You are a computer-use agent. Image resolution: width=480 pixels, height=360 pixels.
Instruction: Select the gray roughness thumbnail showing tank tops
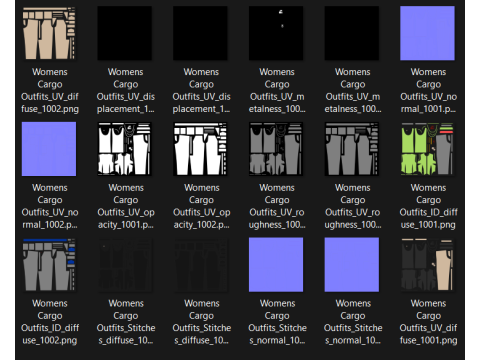(x=276, y=149)
